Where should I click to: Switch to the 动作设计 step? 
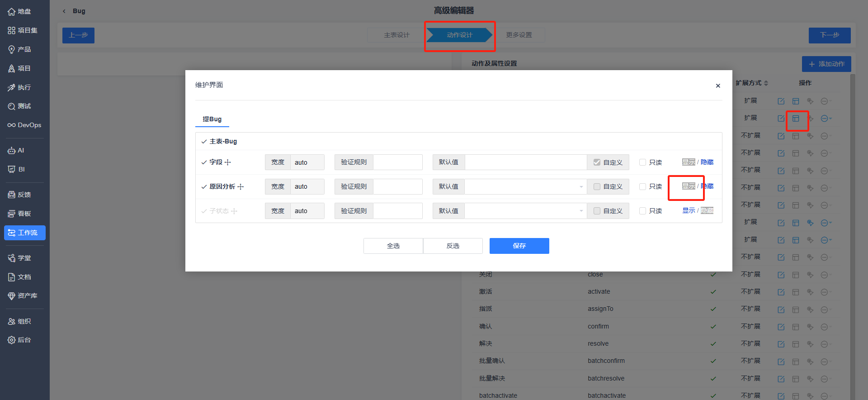(459, 35)
